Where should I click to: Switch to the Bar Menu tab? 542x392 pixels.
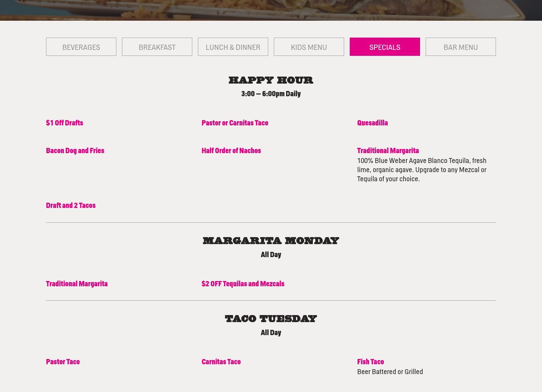[x=461, y=47]
